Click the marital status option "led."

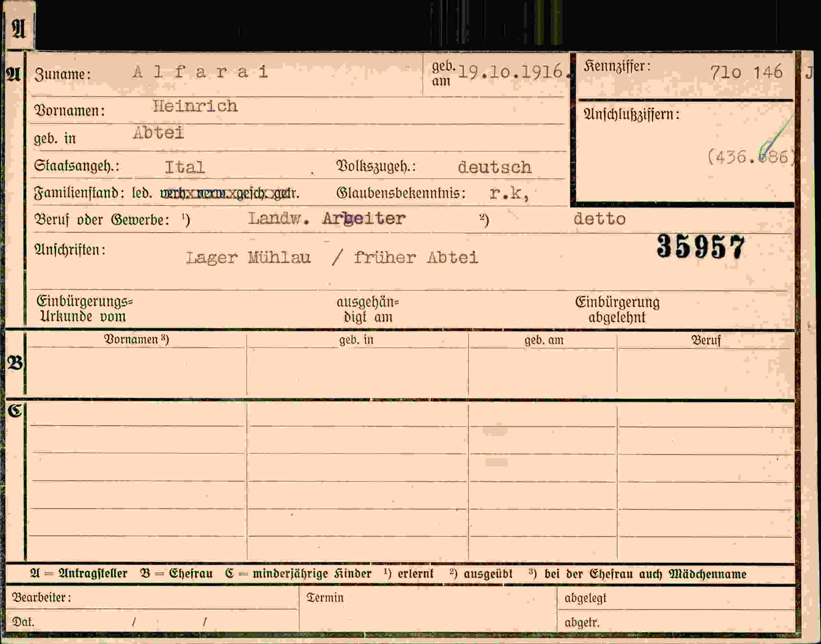[142, 193]
